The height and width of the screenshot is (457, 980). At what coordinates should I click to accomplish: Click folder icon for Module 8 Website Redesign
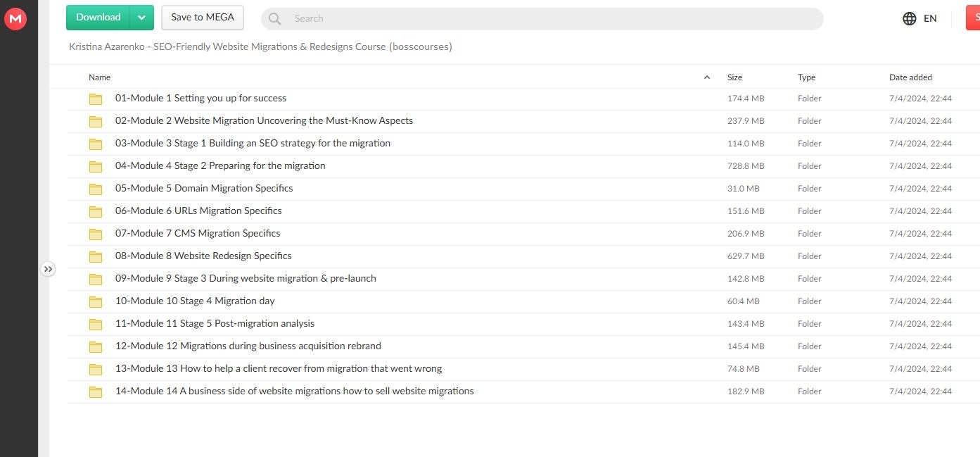96,256
